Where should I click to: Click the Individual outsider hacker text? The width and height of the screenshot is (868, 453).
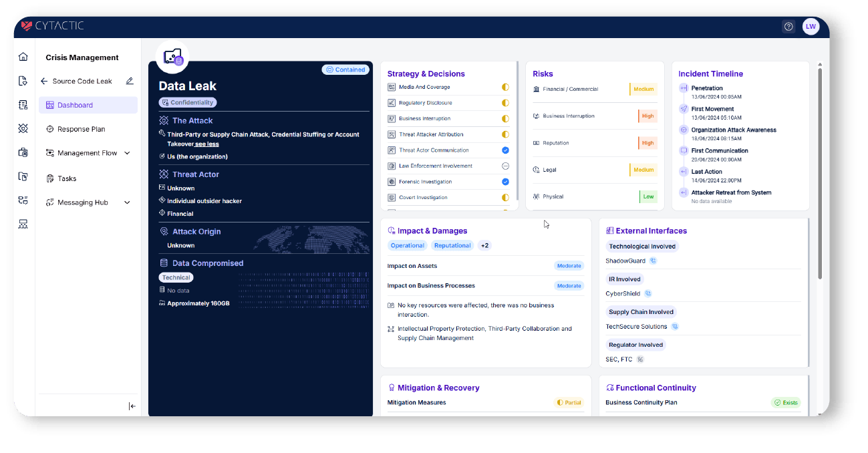[204, 200]
